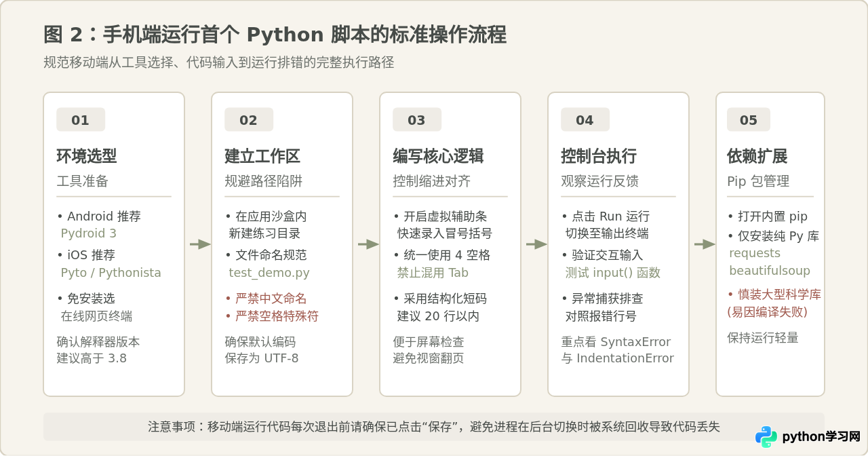Image resolution: width=868 pixels, height=456 pixels.
Task: Select the 新建练习目录 line
Action: coord(265,233)
